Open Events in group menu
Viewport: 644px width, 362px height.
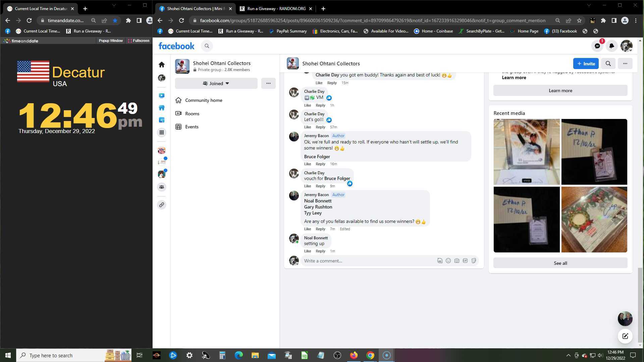click(x=192, y=127)
